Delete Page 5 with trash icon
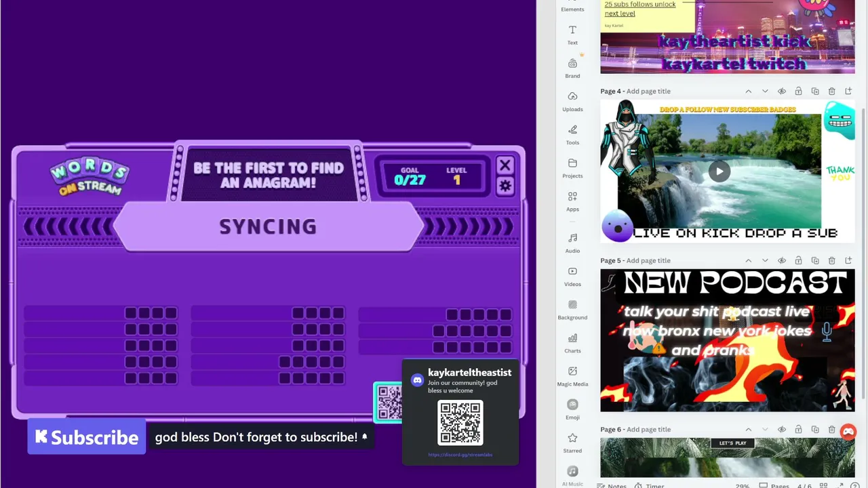Viewport: 868px width, 488px height. click(832, 260)
